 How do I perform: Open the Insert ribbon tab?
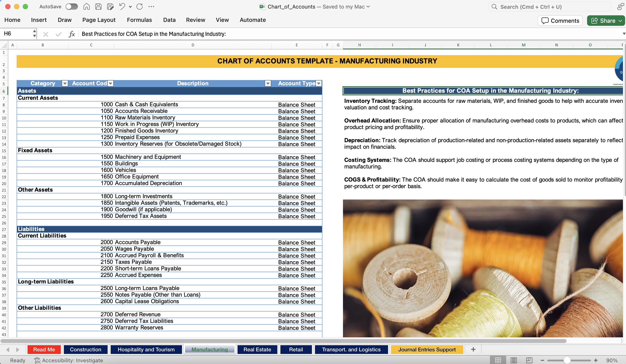tap(39, 20)
